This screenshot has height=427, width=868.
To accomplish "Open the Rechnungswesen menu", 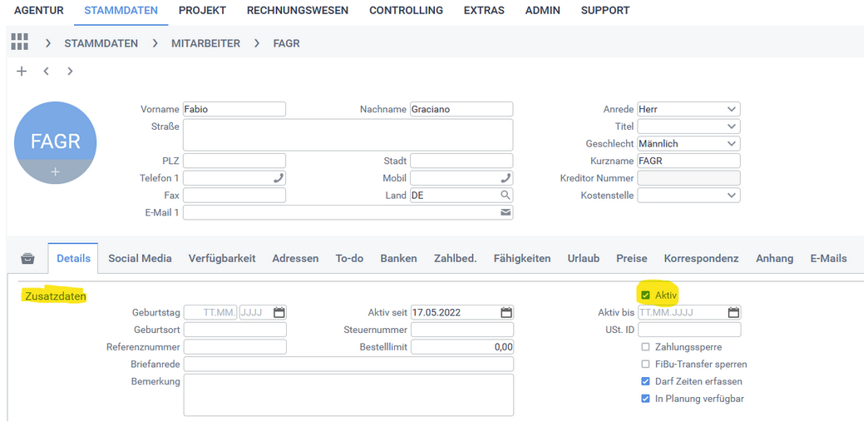I will [298, 11].
